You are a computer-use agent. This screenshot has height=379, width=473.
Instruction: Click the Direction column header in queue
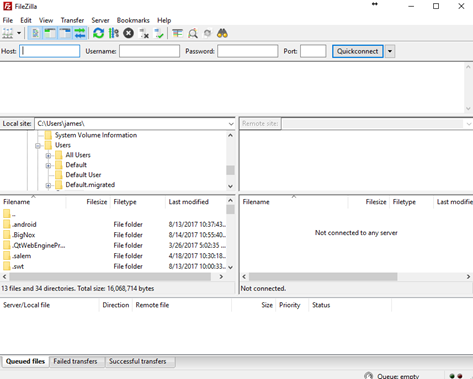coord(116,305)
